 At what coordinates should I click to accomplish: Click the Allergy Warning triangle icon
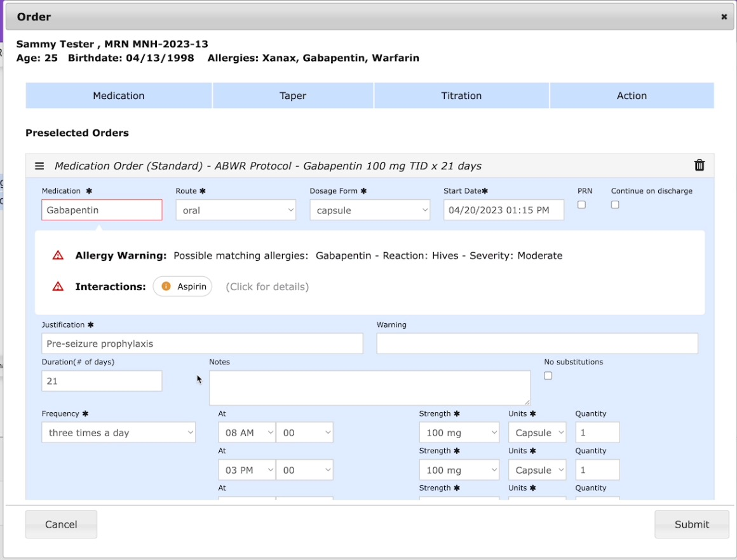click(x=58, y=256)
